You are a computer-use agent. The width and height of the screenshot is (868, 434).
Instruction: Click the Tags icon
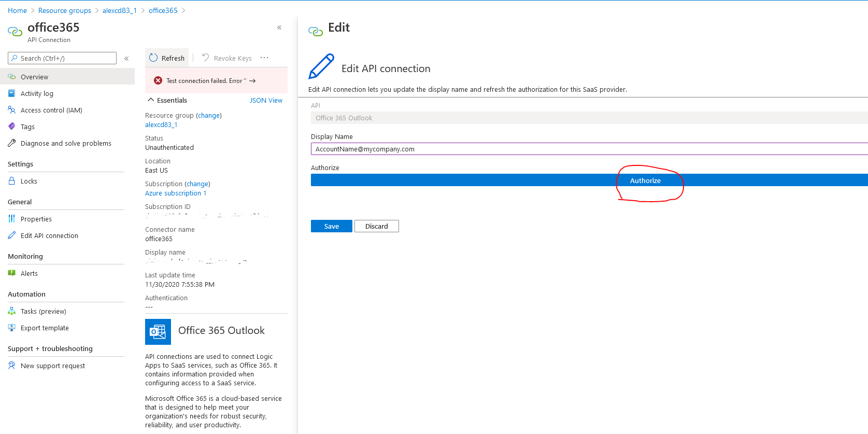click(11, 127)
